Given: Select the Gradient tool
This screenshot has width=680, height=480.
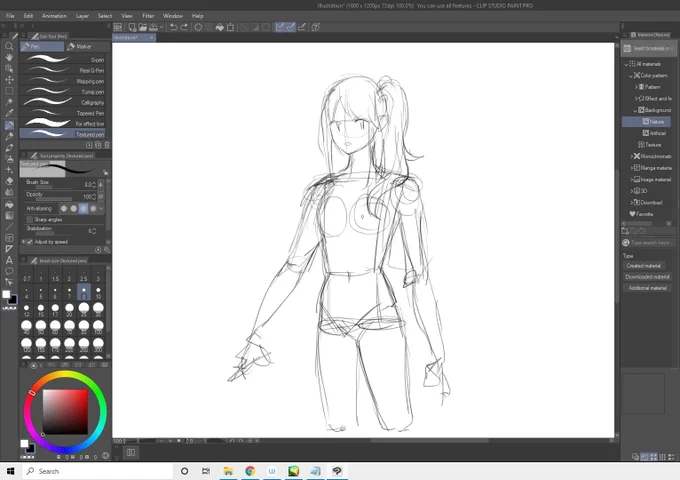Looking at the screenshot, I should click(x=9, y=216).
